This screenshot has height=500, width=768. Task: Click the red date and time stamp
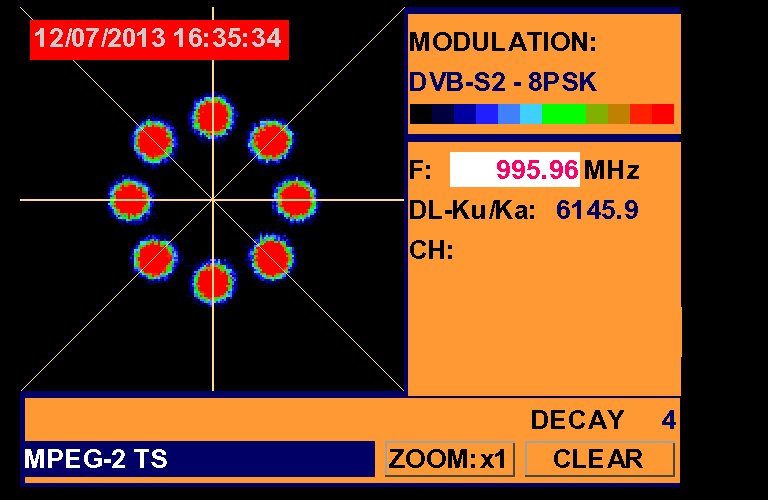click(x=159, y=39)
